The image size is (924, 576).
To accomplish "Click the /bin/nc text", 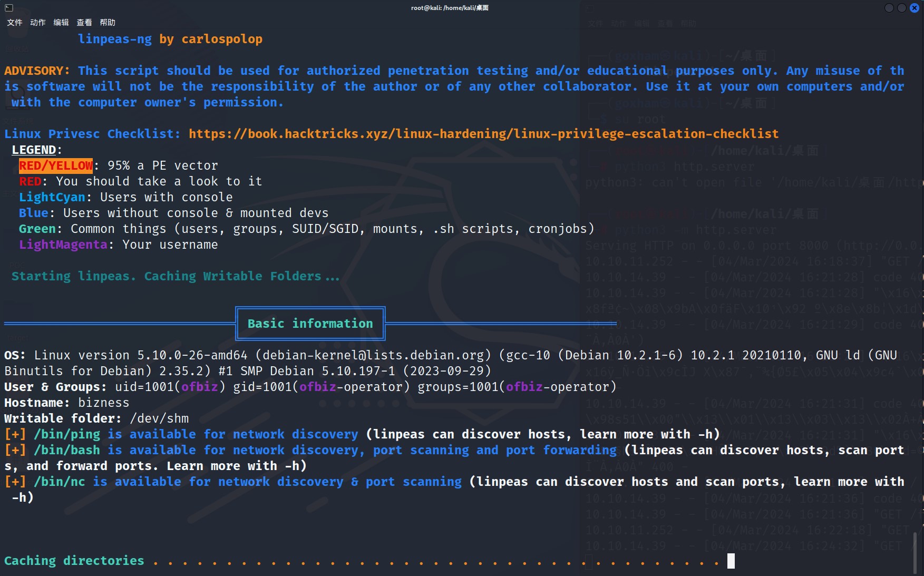I will [x=60, y=482].
